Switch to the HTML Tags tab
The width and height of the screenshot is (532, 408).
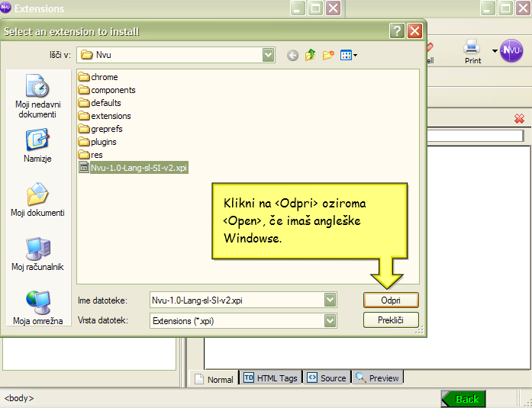[x=270, y=377]
